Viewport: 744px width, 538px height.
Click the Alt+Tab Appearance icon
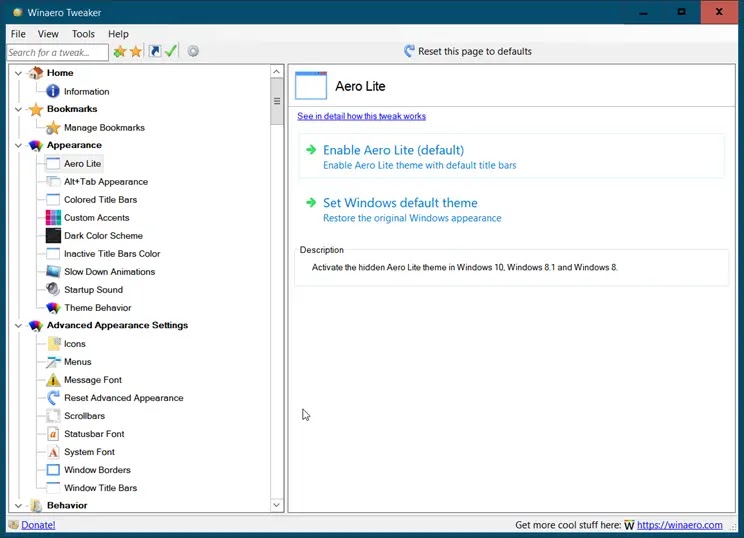click(x=53, y=182)
